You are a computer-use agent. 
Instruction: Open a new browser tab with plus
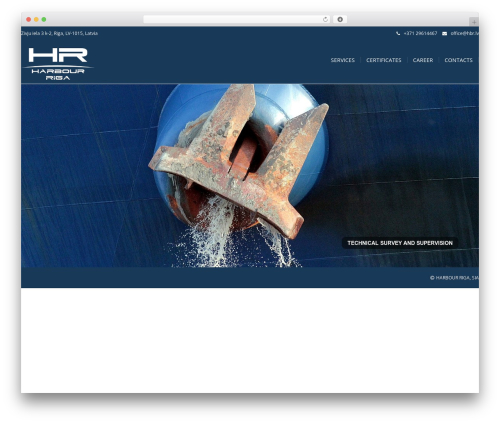click(x=474, y=22)
